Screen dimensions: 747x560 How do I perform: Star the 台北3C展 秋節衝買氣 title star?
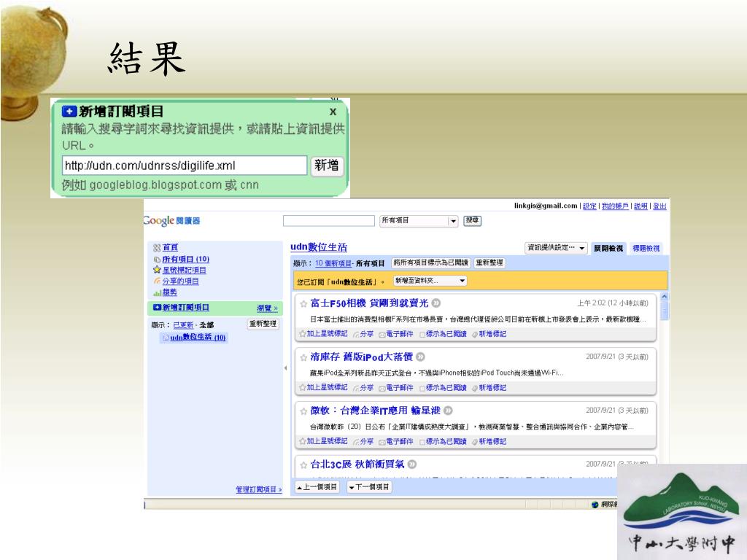point(303,465)
